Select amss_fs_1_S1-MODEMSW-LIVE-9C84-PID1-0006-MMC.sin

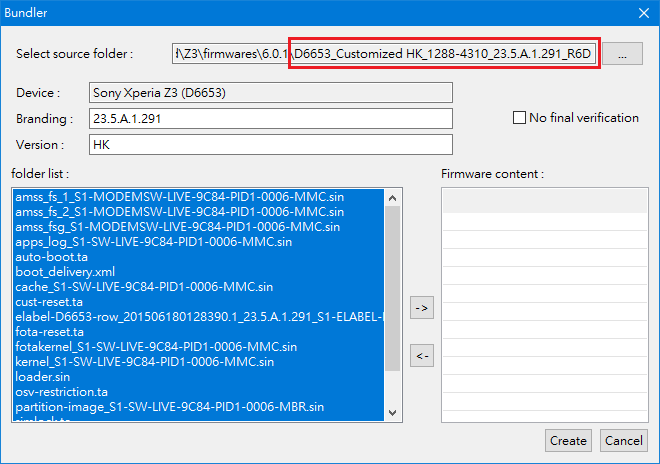point(198,197)
